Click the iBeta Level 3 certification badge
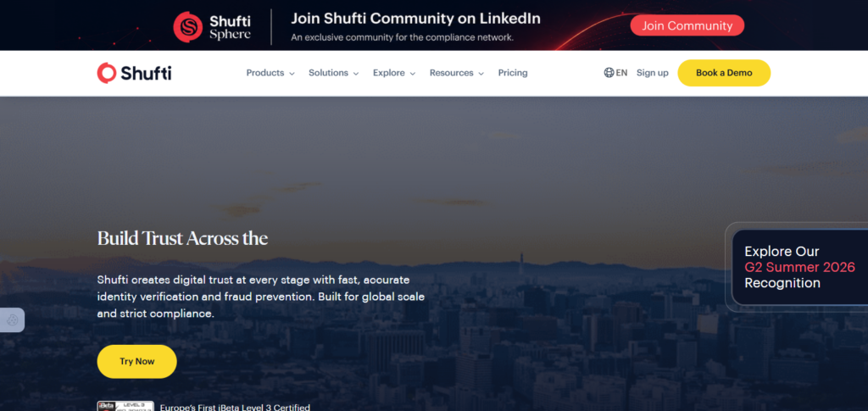Viewport: 868px width, 411px height. click(x=125, y=407)
